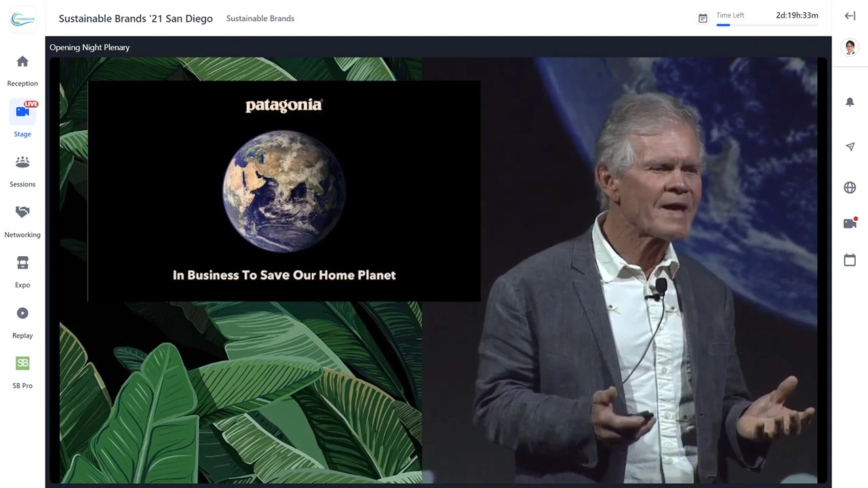Click the Opening Night Plenary session title
The width and height of the screenshot is (868, 488).
pos(90,47)
